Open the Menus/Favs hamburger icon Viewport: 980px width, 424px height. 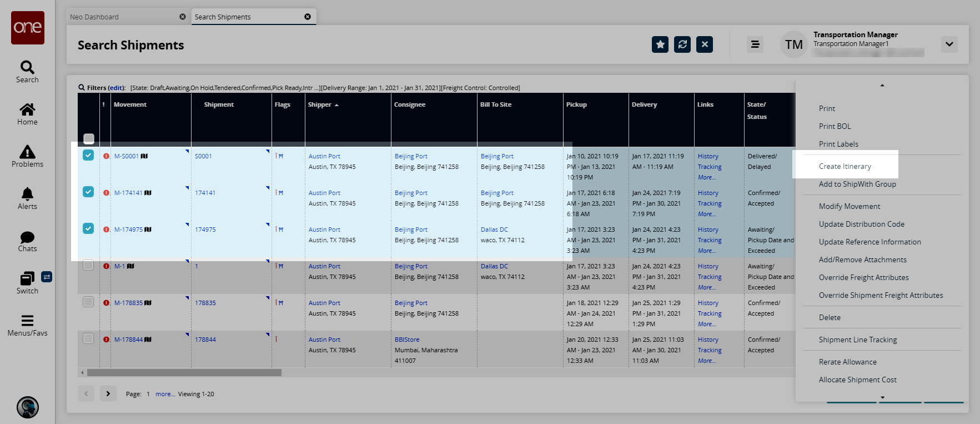pyautogui.click(x=27, y=321)
